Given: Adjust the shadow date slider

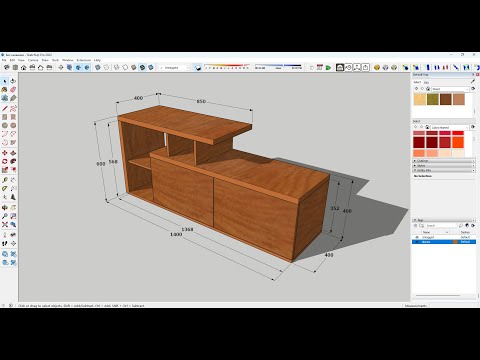Looking at the screenshot, I should [227, 67].
